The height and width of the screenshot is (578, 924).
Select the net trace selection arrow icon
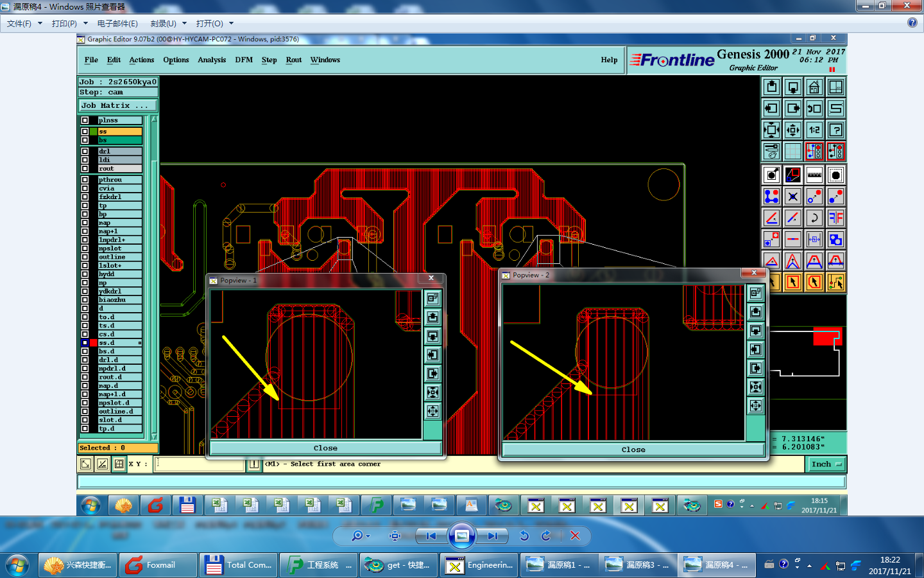pyautogui.click(x=835, y=282)
